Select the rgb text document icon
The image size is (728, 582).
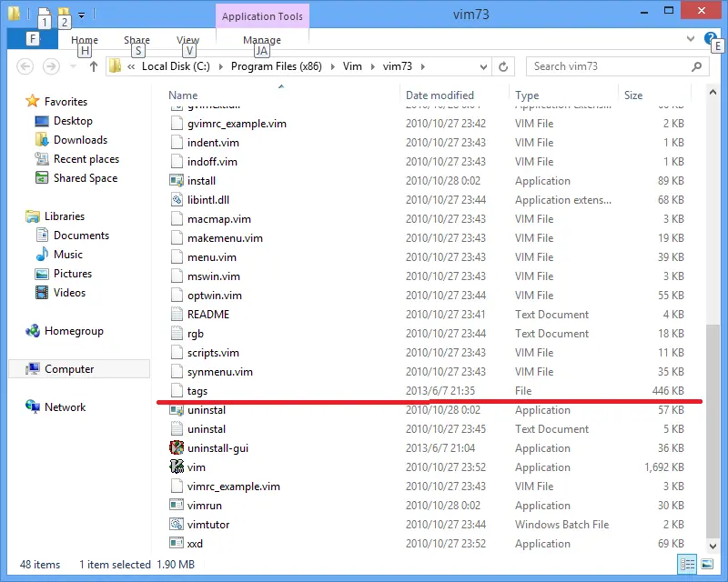[x=177, y=333]
